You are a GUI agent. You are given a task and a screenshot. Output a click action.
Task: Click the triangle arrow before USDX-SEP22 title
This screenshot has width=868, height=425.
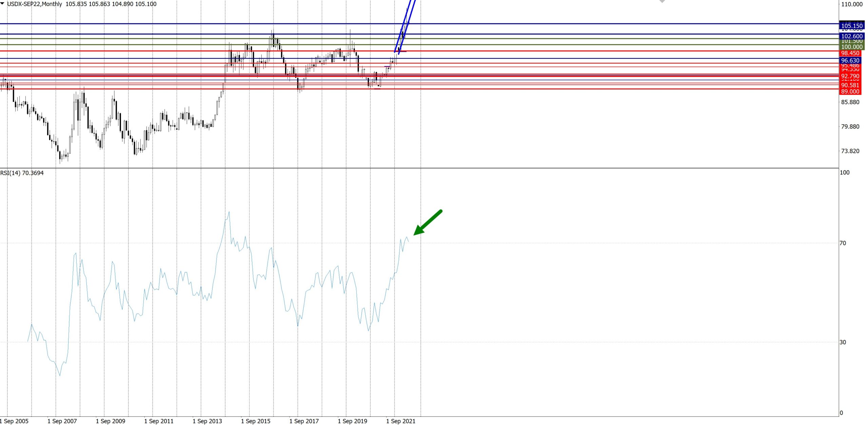click(x=3, y=4)
